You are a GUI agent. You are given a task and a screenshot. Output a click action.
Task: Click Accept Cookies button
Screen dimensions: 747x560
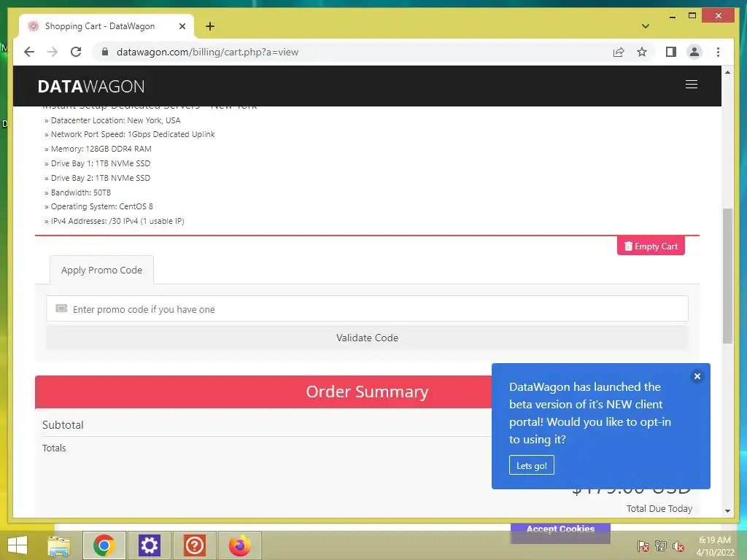(560, 529)
